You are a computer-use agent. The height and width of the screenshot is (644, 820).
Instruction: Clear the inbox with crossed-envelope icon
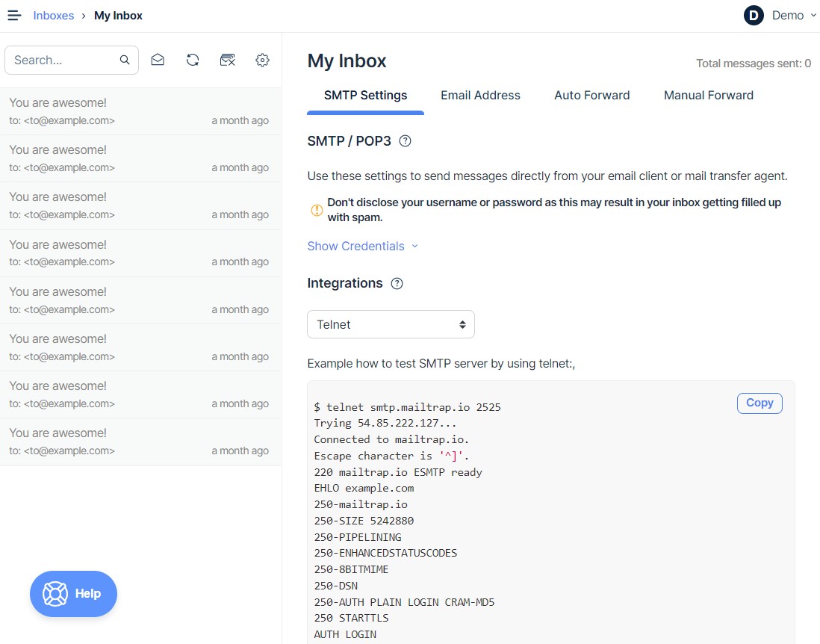pos(228,61)
